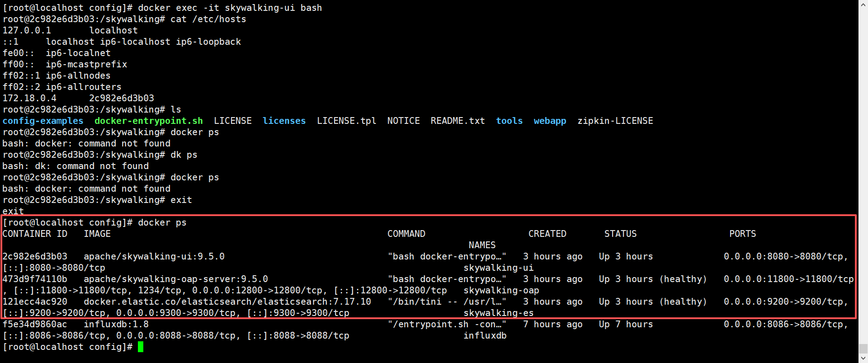Click 'ip6-allnodes' hosts entry
868x363 pixels.
click(78, 75)
